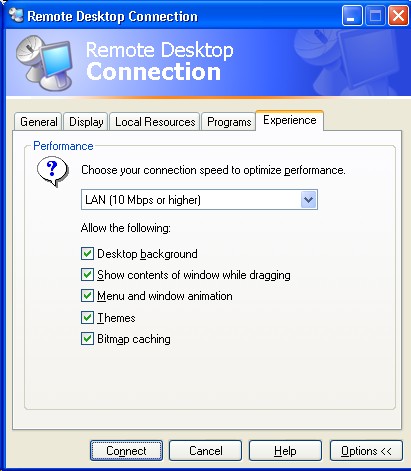Click the Connect button
Image resolution: width=411 pixels, height=471 pixels.
tap(126, 451)
